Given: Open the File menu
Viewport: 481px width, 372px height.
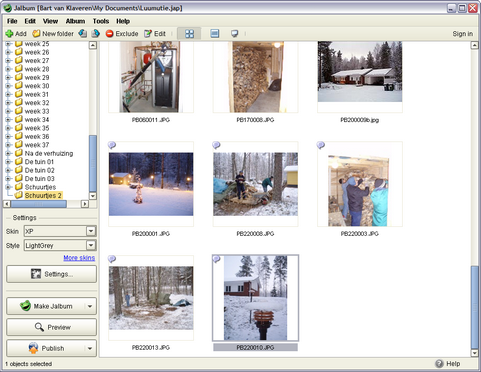Looking at the screenshot, I should [12, 21].
